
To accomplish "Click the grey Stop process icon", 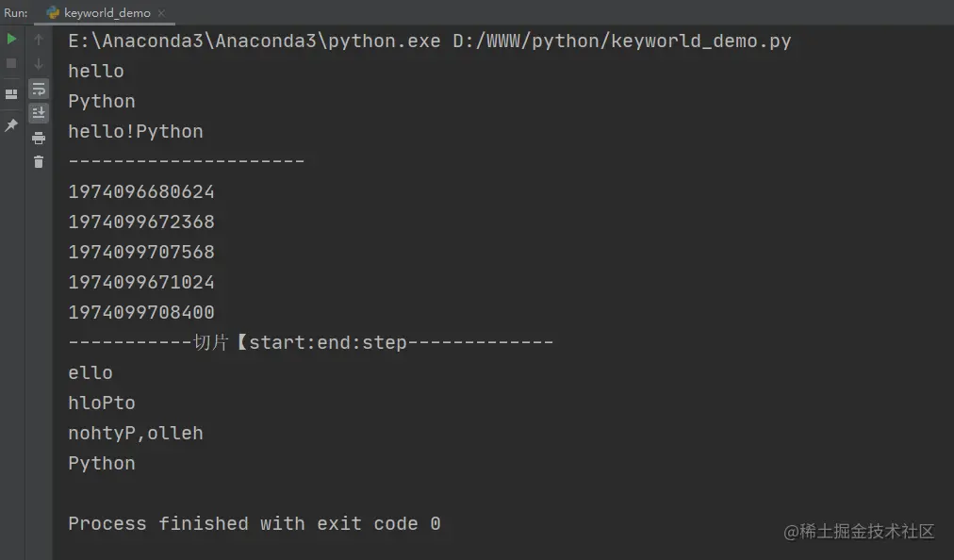I will pos(11,63).
